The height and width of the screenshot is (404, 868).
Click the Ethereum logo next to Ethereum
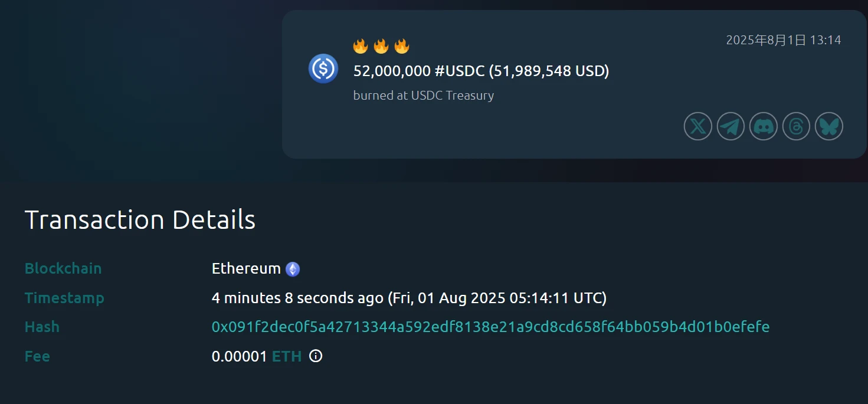tap(293, 268)
